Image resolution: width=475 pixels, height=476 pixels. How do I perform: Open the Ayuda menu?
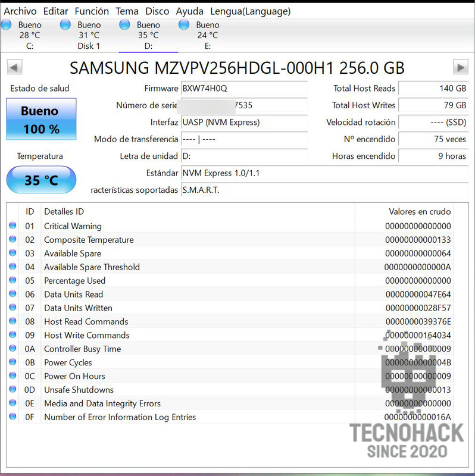click(189, 11)
